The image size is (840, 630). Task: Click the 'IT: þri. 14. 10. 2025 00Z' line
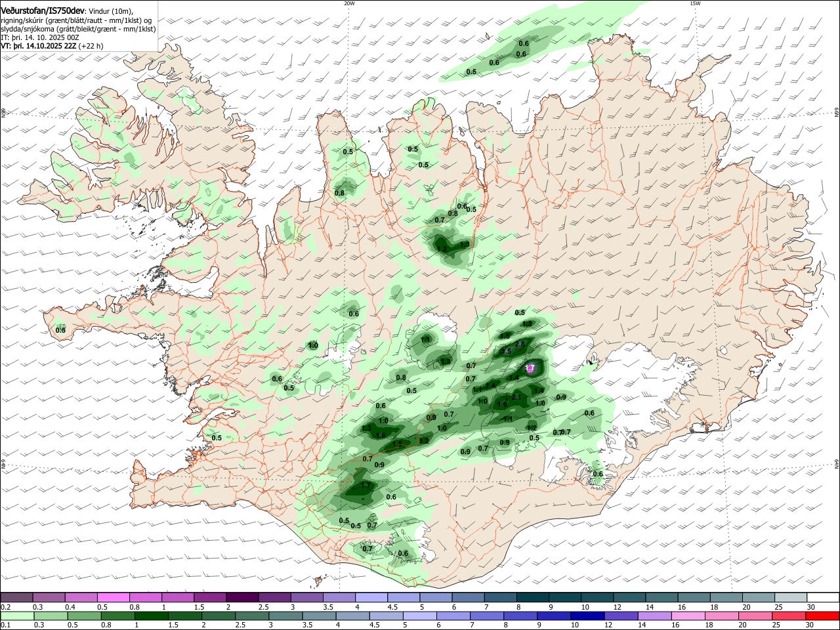point(40,37)
